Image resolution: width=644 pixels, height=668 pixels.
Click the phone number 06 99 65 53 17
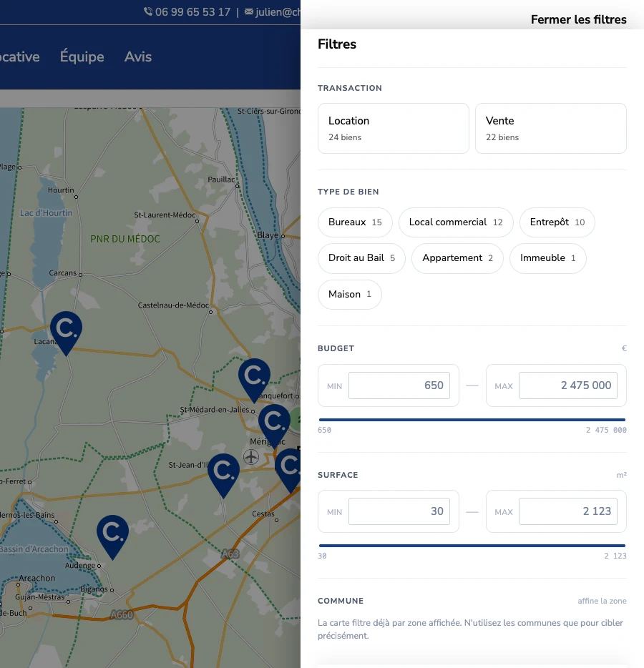pyautogui.click(x=192, y=12)
